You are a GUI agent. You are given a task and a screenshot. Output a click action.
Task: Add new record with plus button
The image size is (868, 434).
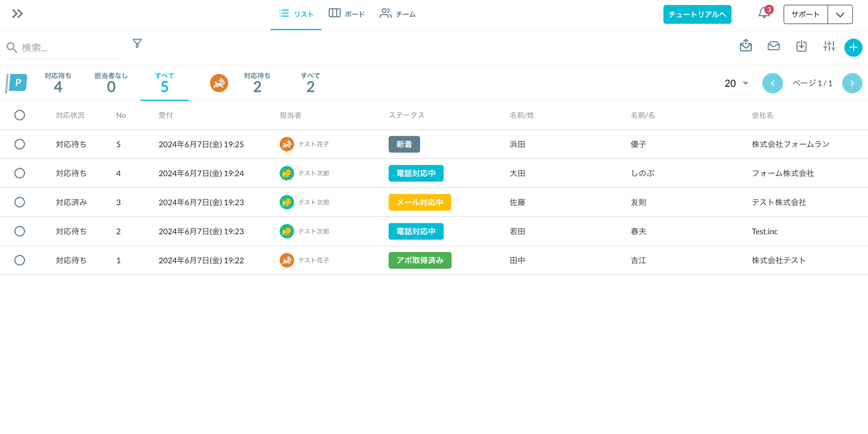tap(853, 47)
